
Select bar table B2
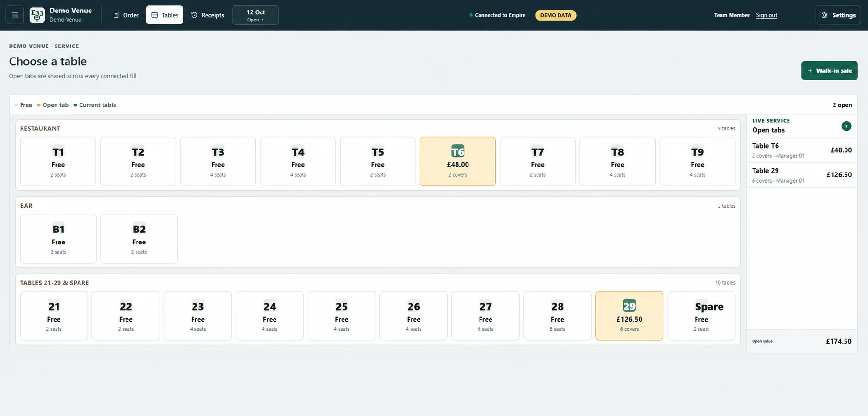coord(139,239)
